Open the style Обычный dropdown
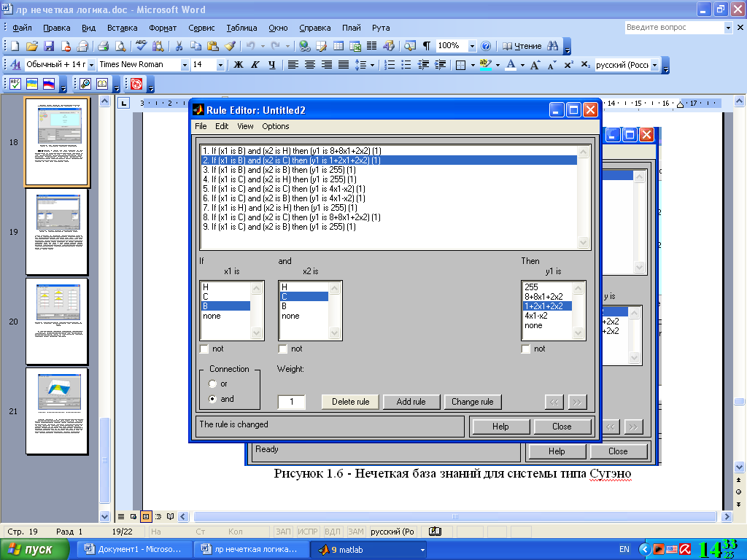The height and width of the screenshot is (560, 747). click(x=91, y=65)
